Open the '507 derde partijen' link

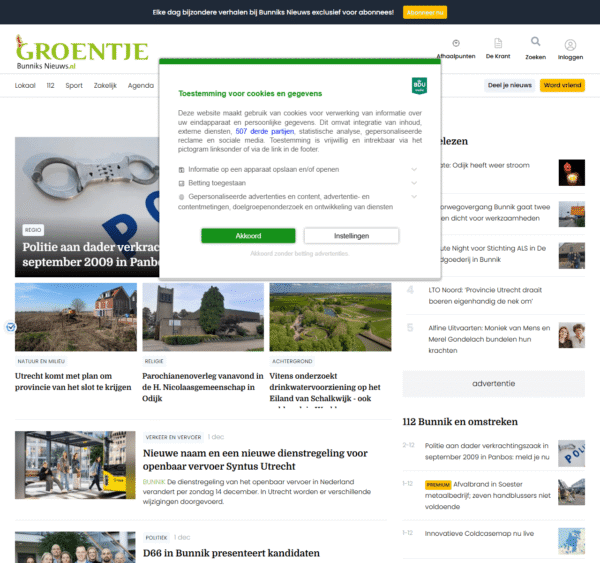[263, 132]
